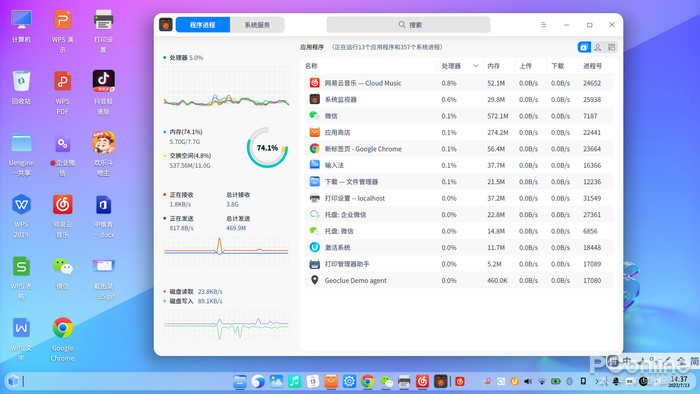Switch to all-processes filter icon
The width and height of the screenshot is (700, 394).
[611, 47]
